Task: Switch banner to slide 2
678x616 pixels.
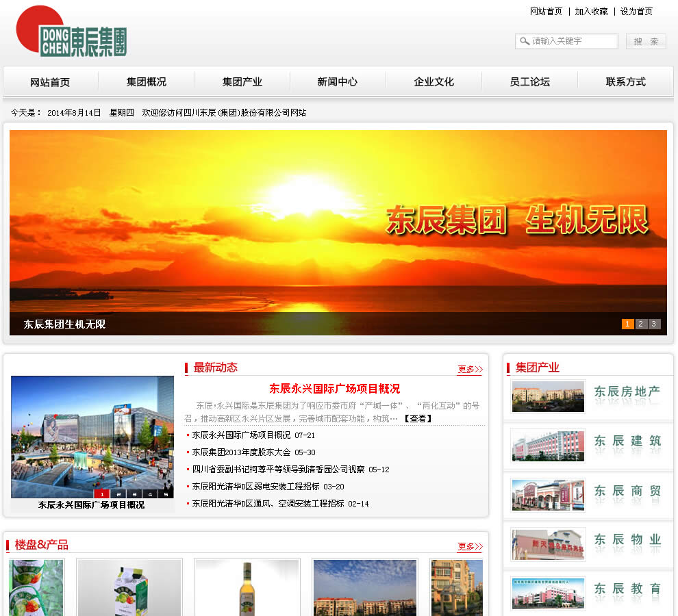Action: coord(640,324)
